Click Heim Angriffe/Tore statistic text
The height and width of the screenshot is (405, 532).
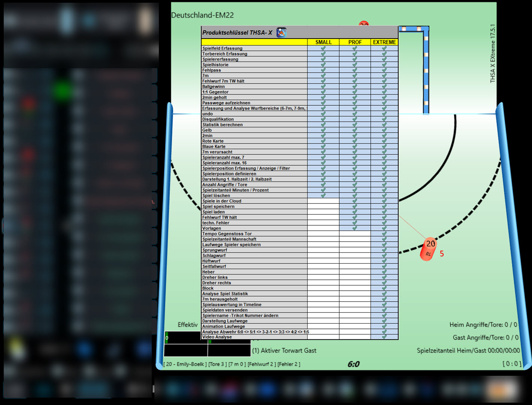tap(483, 325)
